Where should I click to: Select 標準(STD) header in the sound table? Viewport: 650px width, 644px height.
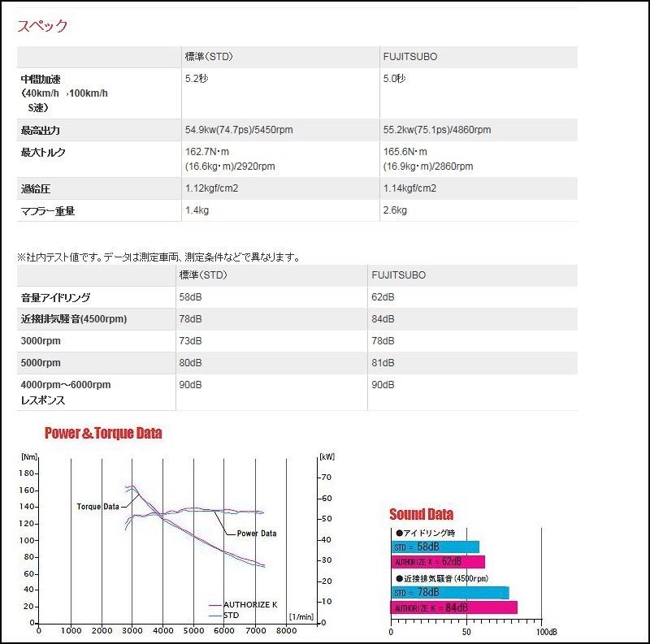pyautogui.click(x=203, y=274)
